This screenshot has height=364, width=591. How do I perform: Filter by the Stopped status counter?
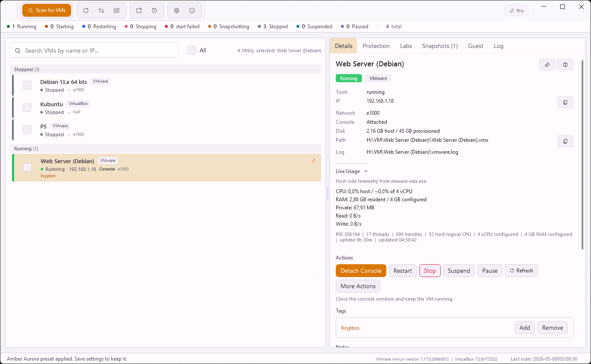[x=273, y=27]
